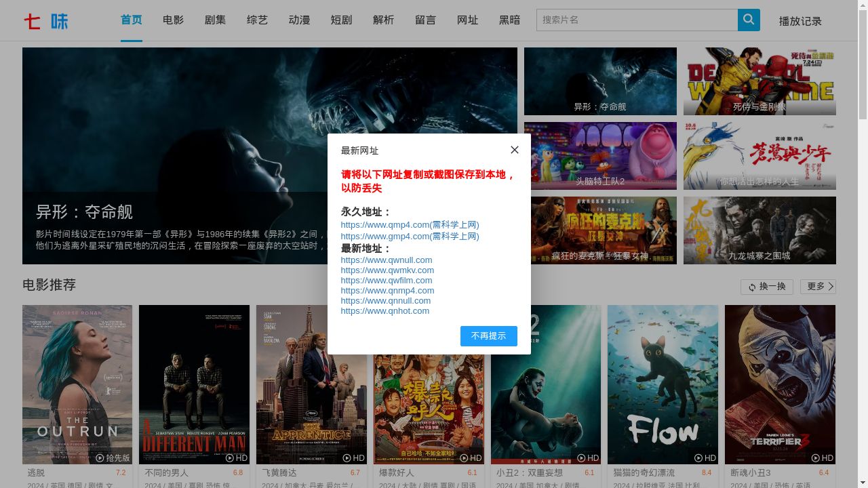The height and width of the screenshot is (488, 868).
Task: Open the 死侍与金刚狼 thumbnail
Action: (759, 81)
